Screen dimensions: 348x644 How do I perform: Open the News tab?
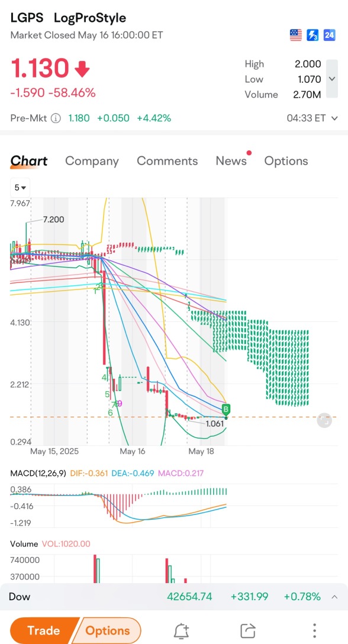[231, 161]
